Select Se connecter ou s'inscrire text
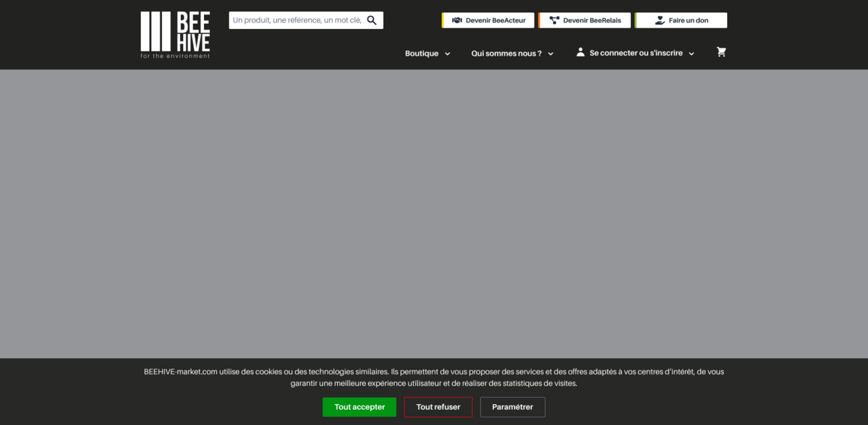The width and height of the screenshot is (868, 425). tap(636, 54)
